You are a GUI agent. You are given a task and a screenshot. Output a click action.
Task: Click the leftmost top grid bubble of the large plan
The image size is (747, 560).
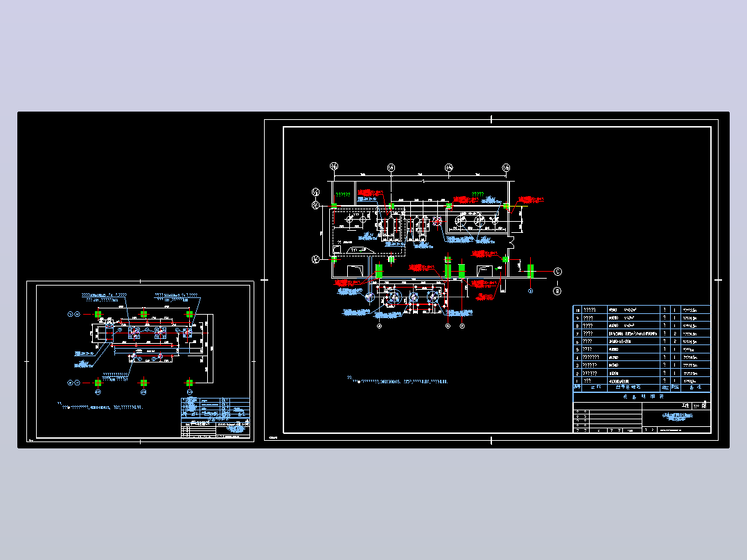(334, 166)
